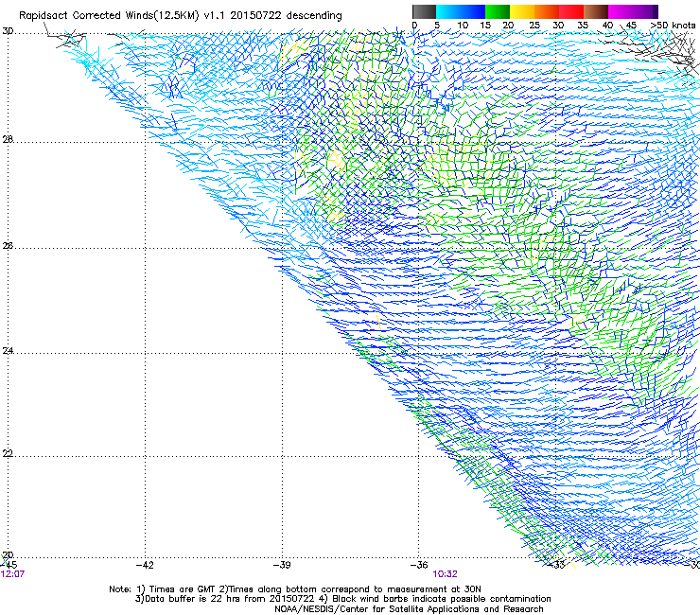Image resolution: width=700 pixels, height=615 pixels.
Task: Click the green 15-20 knots color swatch
Action: [x=498, y=11]
